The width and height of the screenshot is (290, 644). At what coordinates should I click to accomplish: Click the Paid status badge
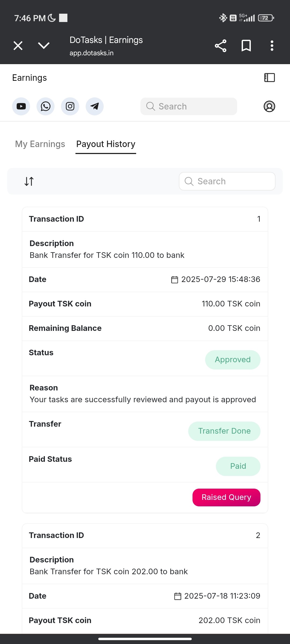tap(238, 466)
